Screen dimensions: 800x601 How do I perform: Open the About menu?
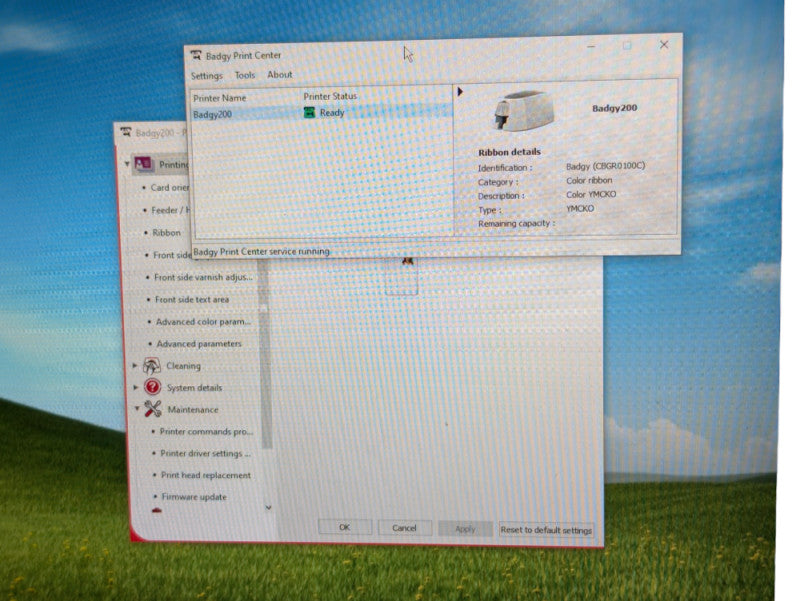280,74
